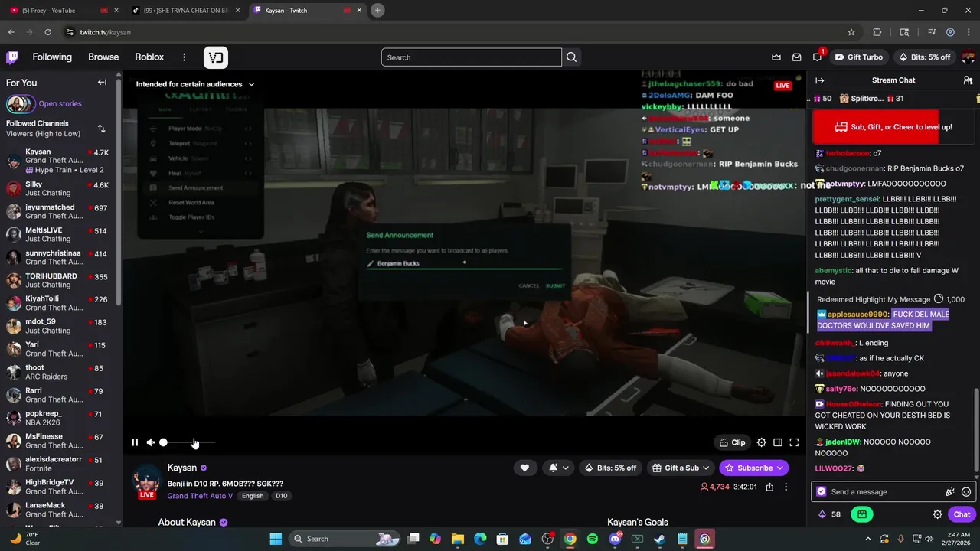Focus the Twitch search field

(472, 57)
